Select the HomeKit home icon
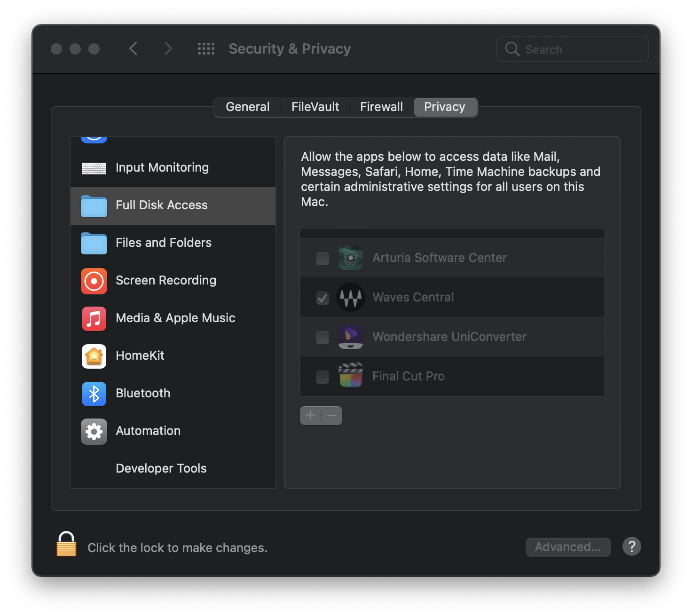692x616 pixels. [94, 356]
